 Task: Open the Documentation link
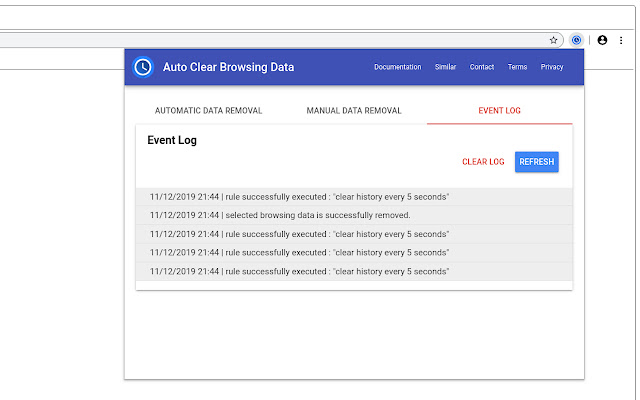coord(398,67)
